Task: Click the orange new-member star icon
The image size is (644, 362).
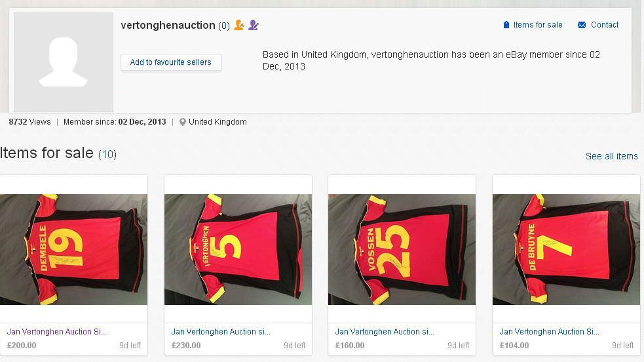Action: [x=239, y=25]
